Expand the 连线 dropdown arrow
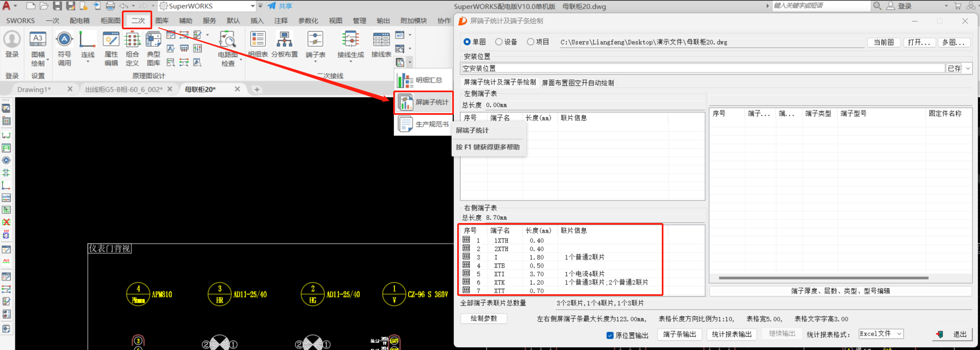 coord(88,62)
